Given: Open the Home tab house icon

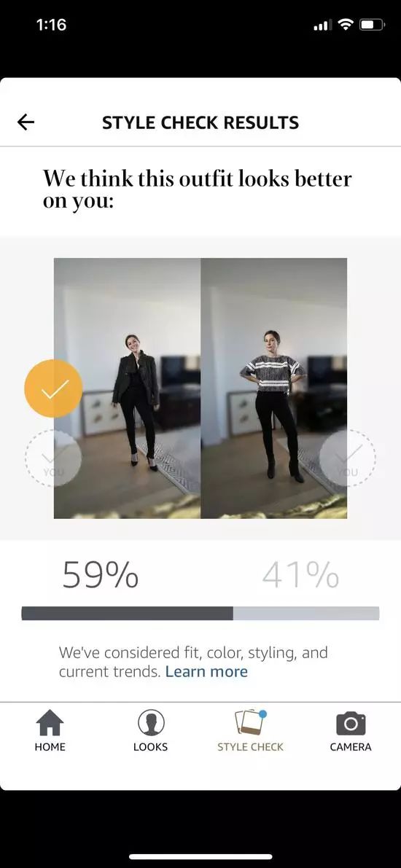Looking at the screenshot, I should pyautogui.click(x=50, y=722).
